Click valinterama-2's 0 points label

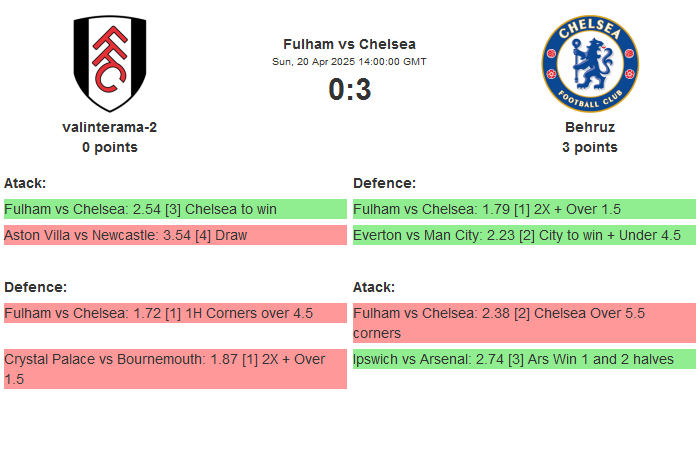110,147
